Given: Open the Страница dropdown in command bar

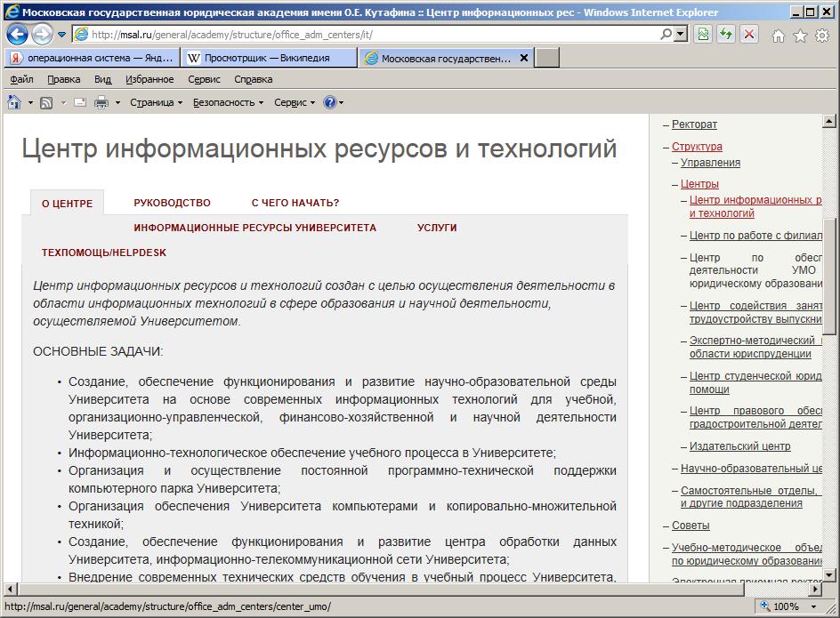Looking at the screenshot, I should pos(156,102).
